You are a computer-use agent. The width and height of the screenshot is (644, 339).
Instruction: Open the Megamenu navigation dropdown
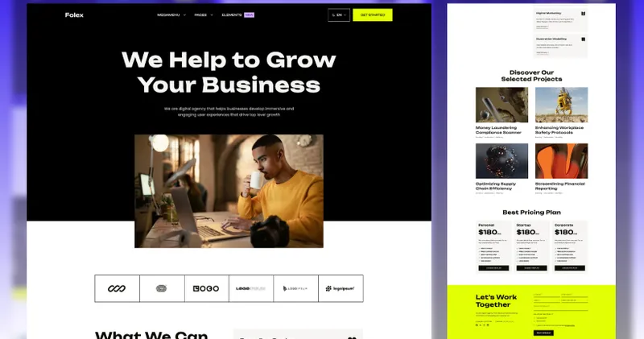(x=171, y=15)
